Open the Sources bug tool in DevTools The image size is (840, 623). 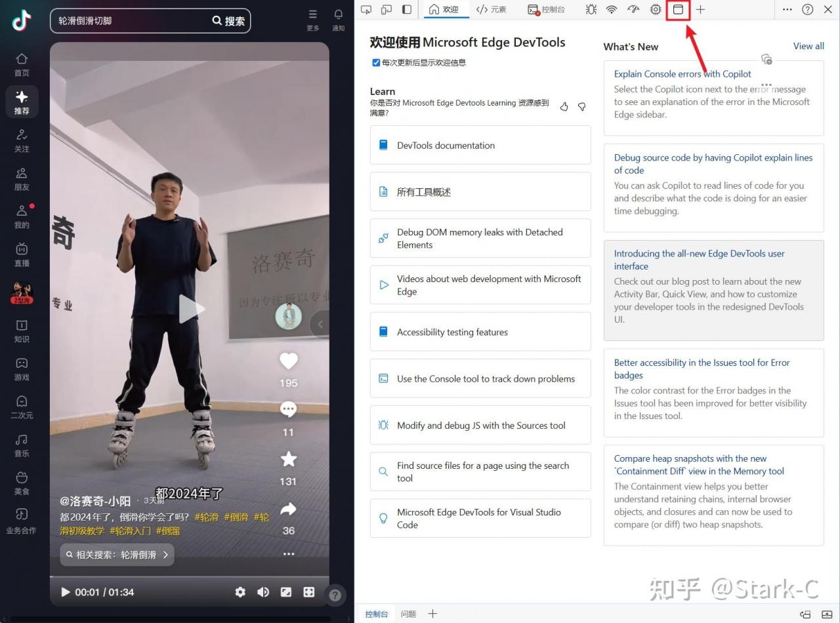(591, 9)
